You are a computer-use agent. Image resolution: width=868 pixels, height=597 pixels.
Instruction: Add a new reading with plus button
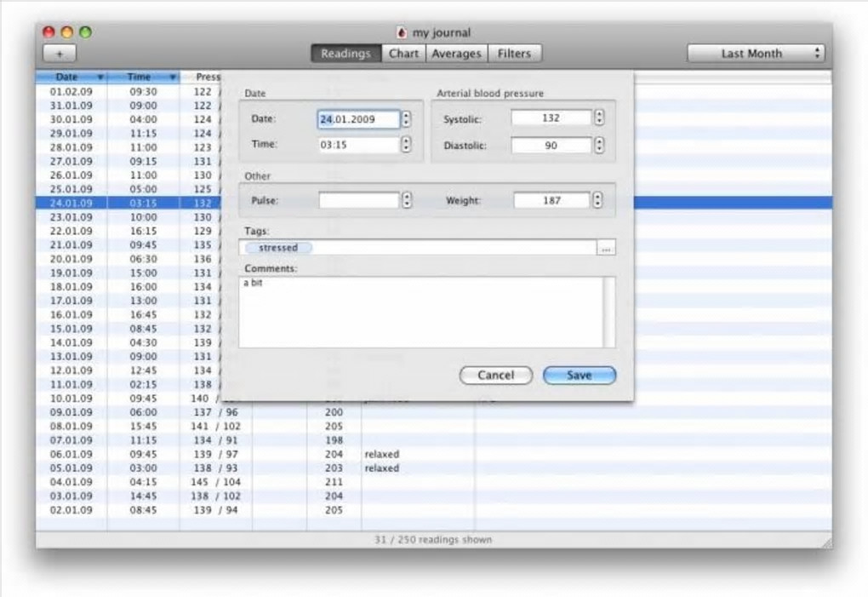click(60, 54)
